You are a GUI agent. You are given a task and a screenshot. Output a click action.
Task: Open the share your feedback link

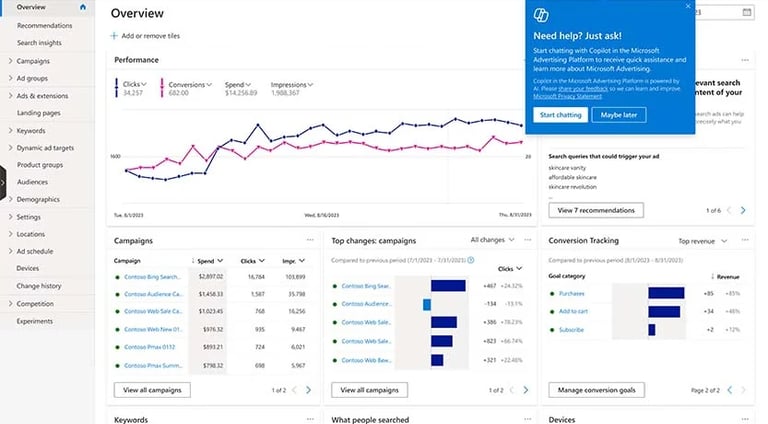pyautogui.click(x=583, y=89)
